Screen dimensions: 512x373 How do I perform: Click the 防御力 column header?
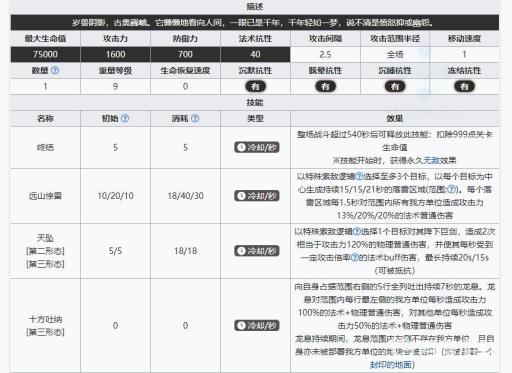[185, 38]
